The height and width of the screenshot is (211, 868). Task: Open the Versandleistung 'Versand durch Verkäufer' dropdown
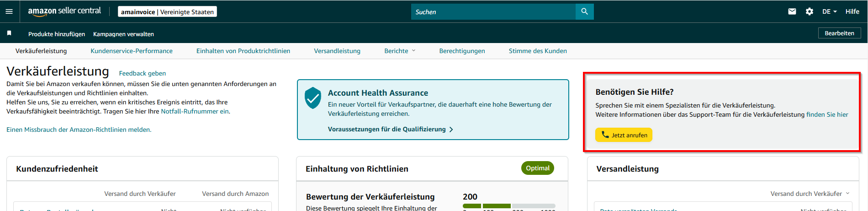[x=810, y=194]
